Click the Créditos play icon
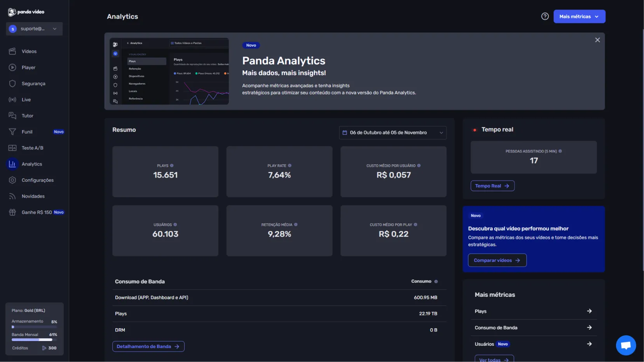Image resolution: width=644 pixels, height=362 pixels. [44, 348]
